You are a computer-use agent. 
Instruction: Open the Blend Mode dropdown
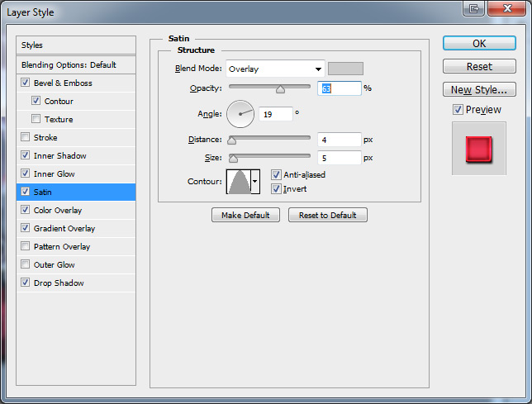[275, 69]
